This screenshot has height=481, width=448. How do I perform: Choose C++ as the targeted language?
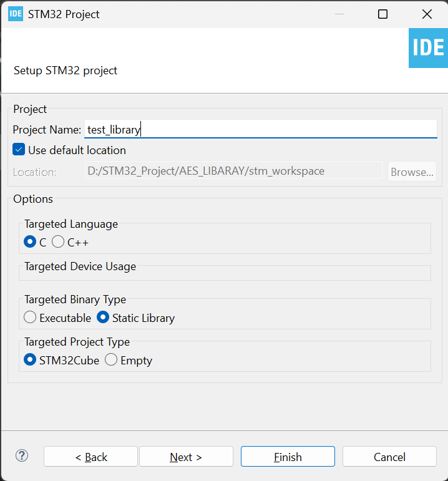tap(58, 242)
